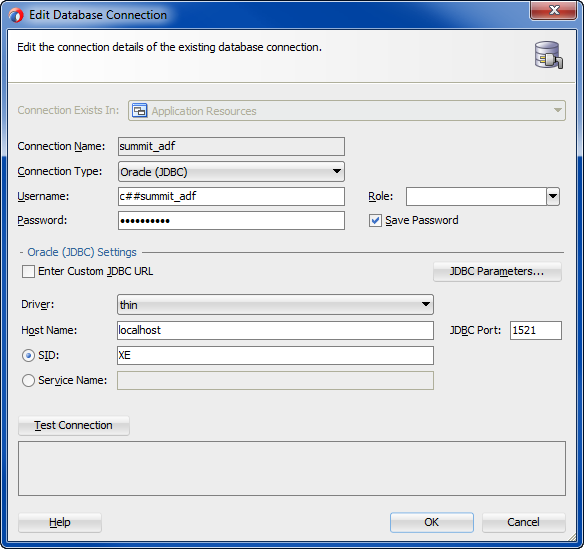Close the Edit Database Connection dialog
Screen dimensions: 584x549
[553, 10]
